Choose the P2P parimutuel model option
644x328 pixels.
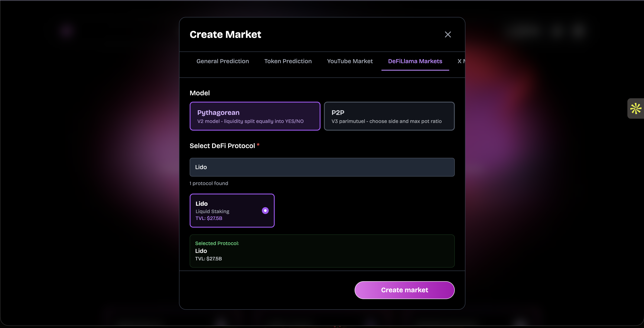[x=389, y=116]
